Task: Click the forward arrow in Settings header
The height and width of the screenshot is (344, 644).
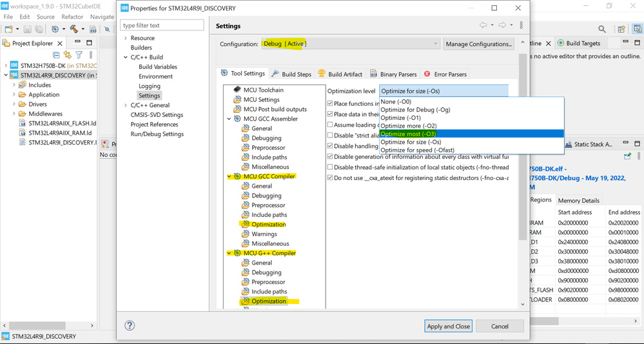Action: point(502,25)
